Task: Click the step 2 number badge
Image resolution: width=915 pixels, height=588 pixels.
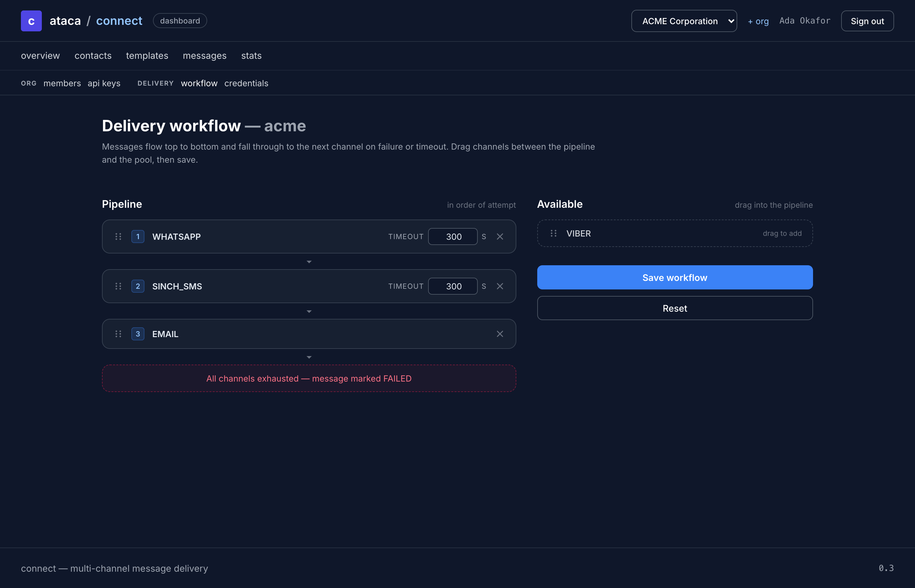Action: pos(138,286)
